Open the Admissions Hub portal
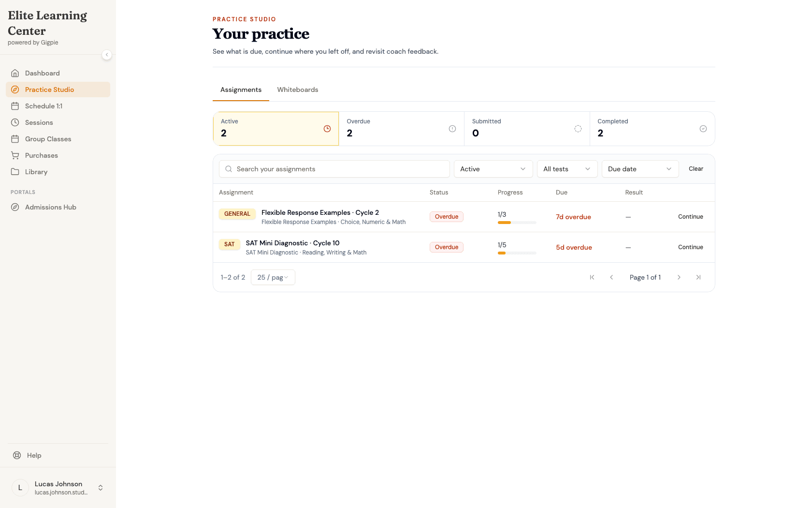The image size is (812, 508). click(x=58, y=207)
